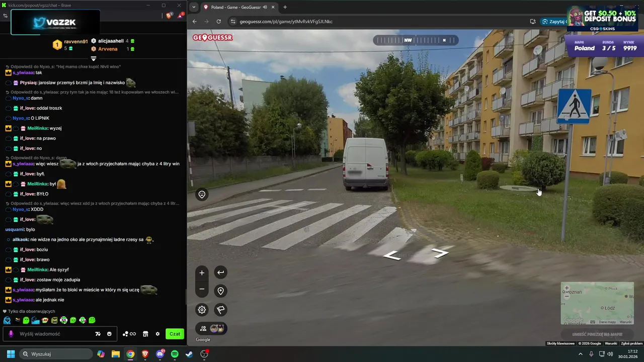This screenshot has width=644, height=362.
Task: Open the emoji picker in chat input
Action: click(x=109, y=334)
